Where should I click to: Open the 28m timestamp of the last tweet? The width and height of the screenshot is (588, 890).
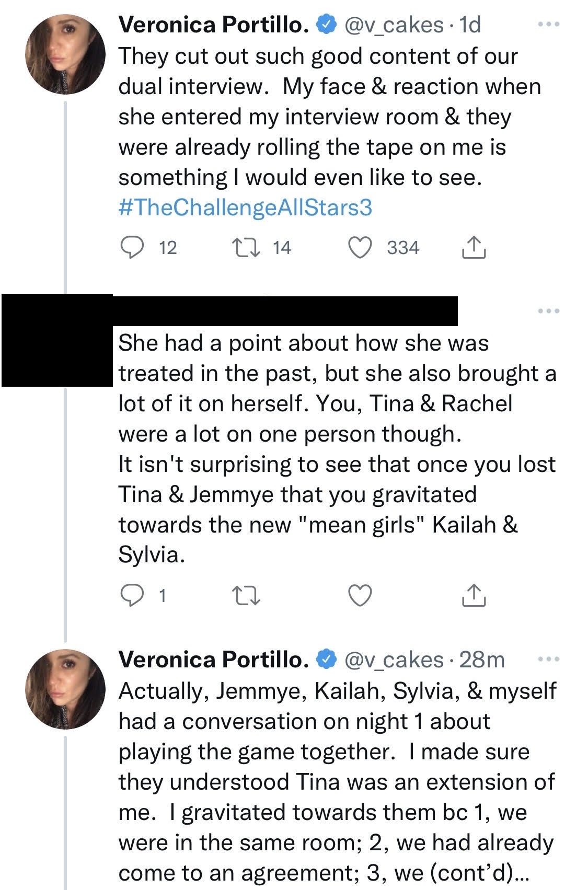(482, 660)
